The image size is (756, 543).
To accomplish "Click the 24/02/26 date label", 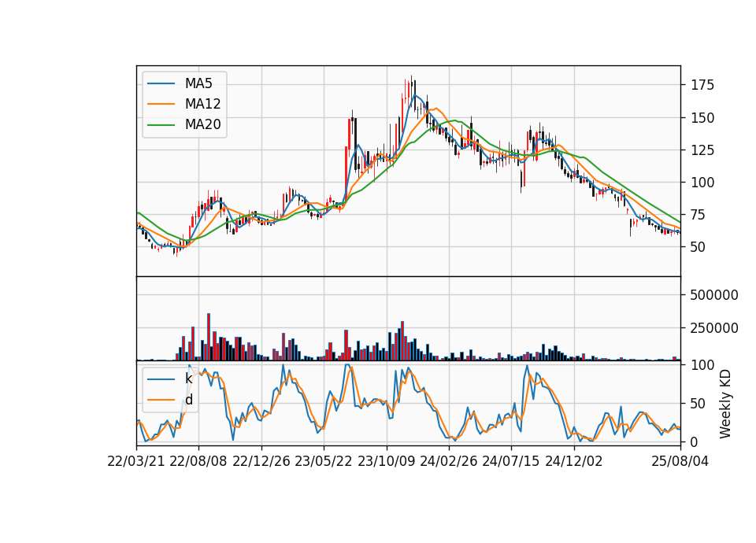I will click(x=449, y=461).
